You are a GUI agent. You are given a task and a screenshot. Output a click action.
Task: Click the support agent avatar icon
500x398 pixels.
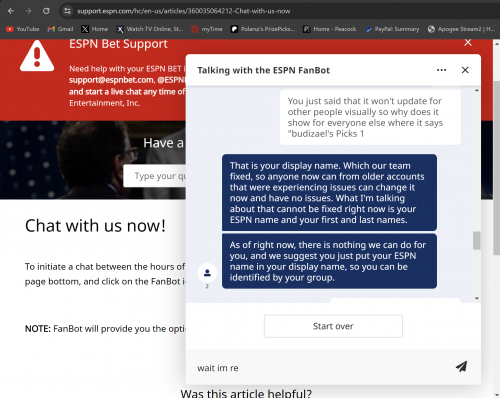(x=207, y=273)
